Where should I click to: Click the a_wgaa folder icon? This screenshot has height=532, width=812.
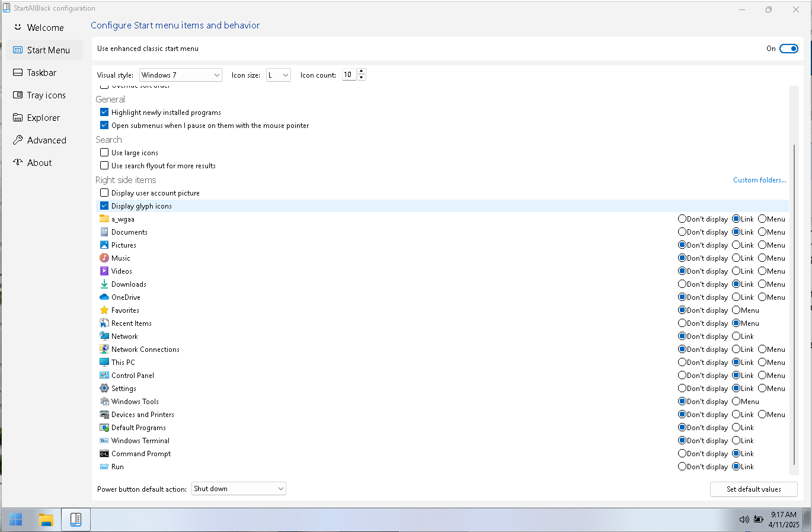[x=104, y=219]
